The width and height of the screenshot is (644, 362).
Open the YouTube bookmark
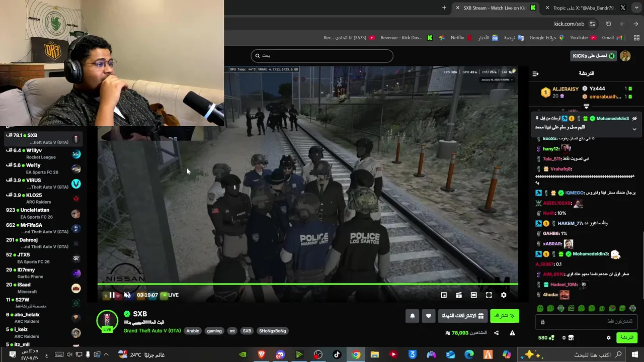(583, 38)
